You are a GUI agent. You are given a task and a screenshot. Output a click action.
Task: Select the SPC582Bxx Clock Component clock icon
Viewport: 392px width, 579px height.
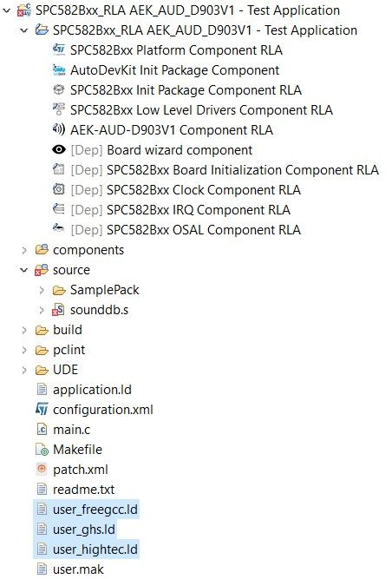(x=59, y=189)
